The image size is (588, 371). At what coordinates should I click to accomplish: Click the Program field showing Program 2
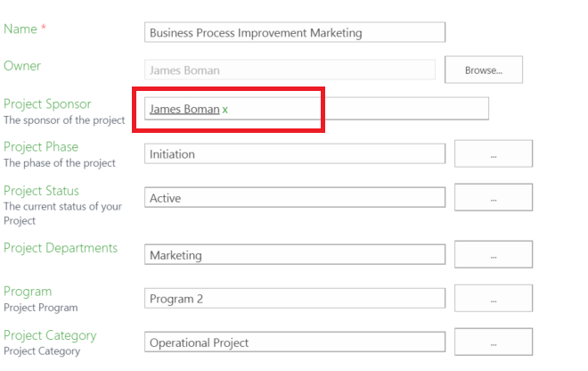click(294, 299)
